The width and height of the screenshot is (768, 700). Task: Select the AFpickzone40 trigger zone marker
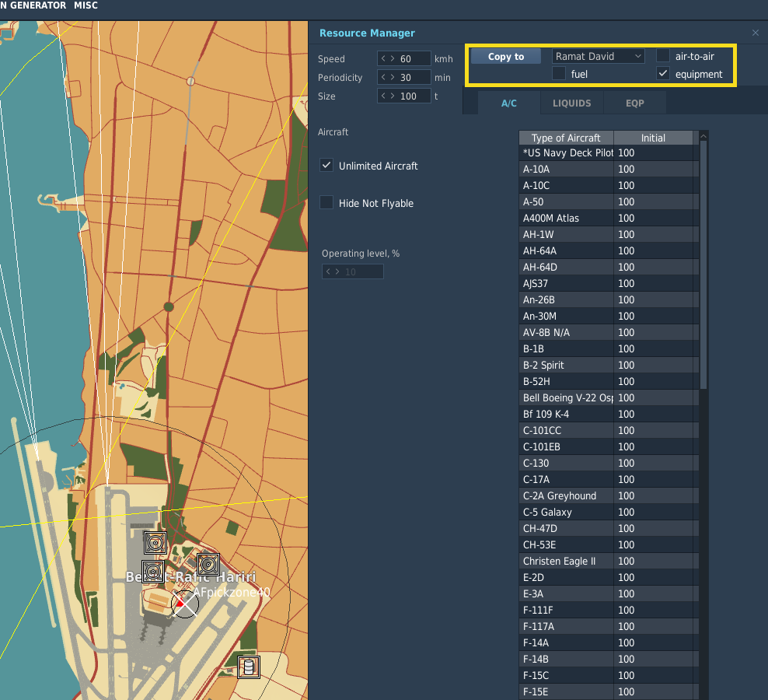(185, 604)
